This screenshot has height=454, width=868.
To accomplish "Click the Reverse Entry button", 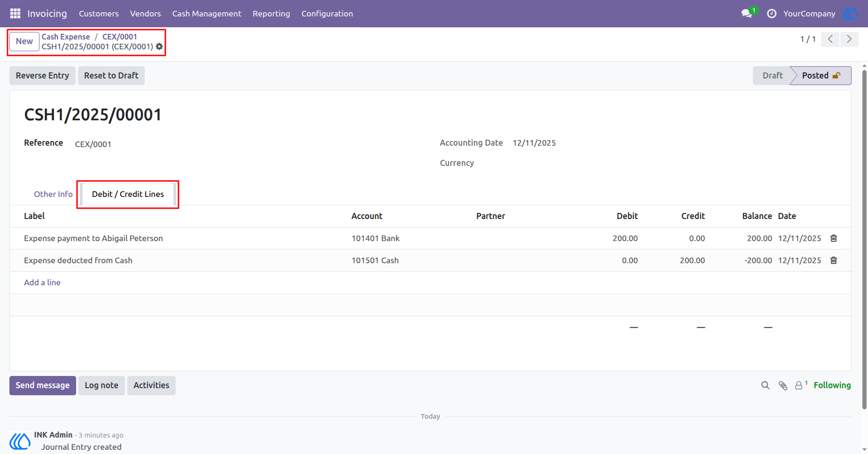I will click(x=42, y=76).
